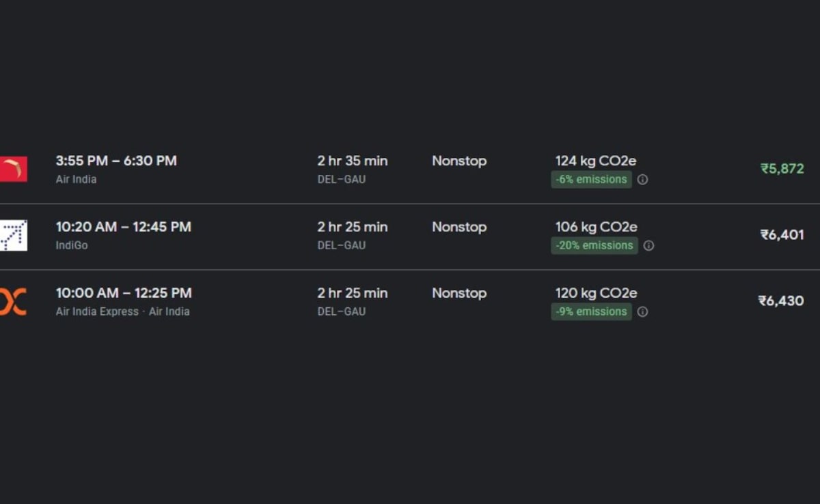Click the 124 kg CO2e label
820x504 pixels.
click(595, 161)
